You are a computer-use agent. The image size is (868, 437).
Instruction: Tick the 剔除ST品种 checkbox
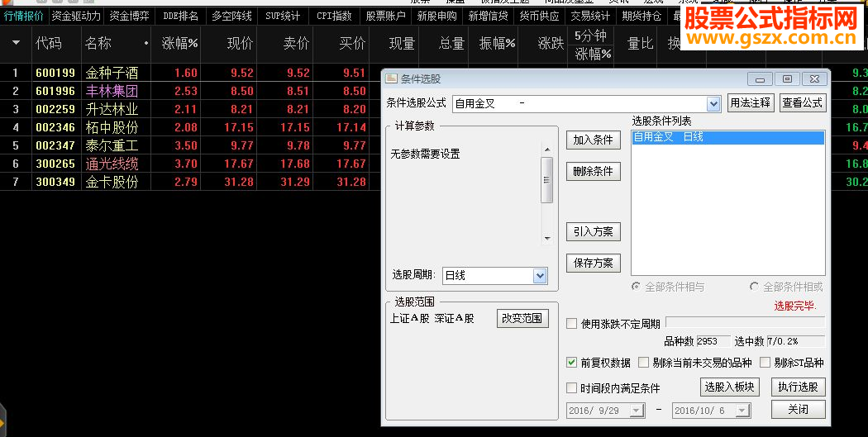click(765, 363)
